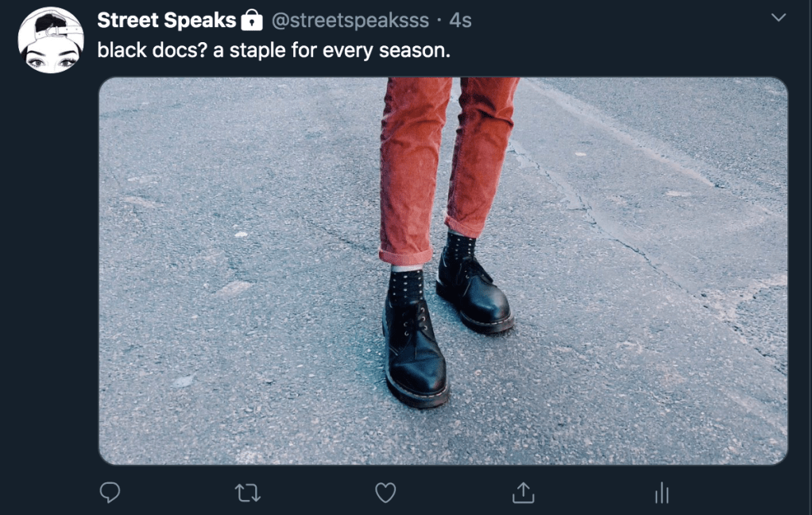
Task: Click the padlock protected-account icon
Action: point(252,20)
